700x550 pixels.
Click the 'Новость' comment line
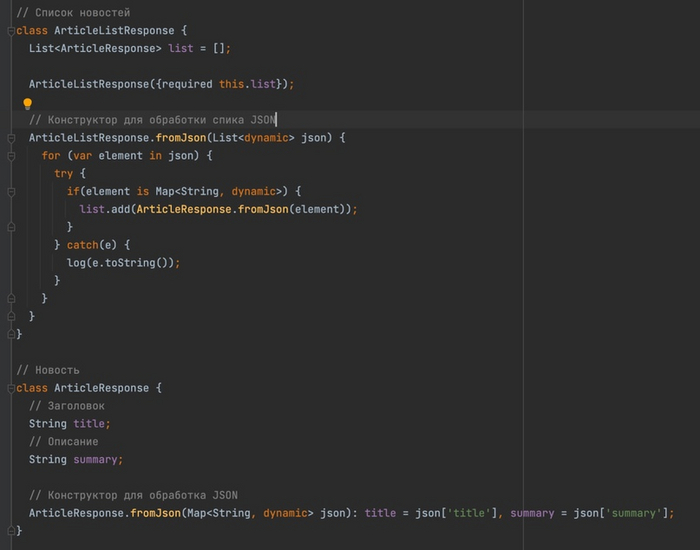tap(56, 370)
